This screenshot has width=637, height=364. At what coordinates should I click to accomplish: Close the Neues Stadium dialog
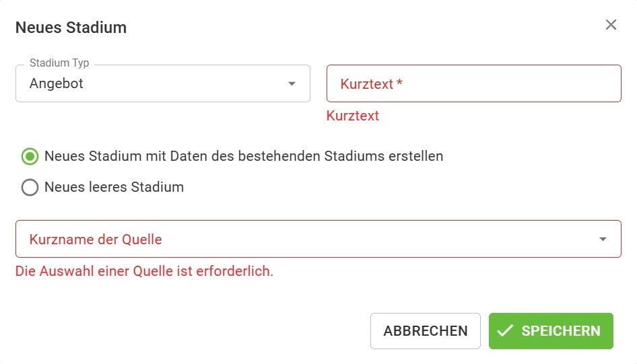(x=611, y=26)
